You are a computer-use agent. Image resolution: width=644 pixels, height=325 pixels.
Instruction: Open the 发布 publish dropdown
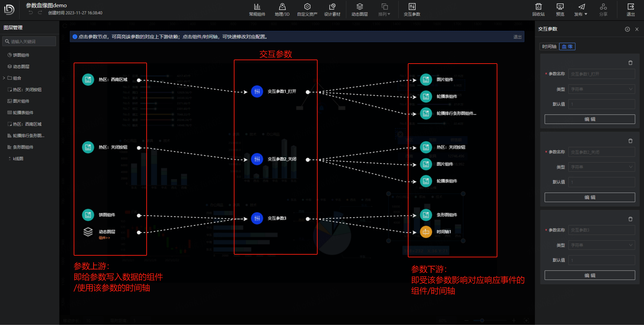coord(581,9)
